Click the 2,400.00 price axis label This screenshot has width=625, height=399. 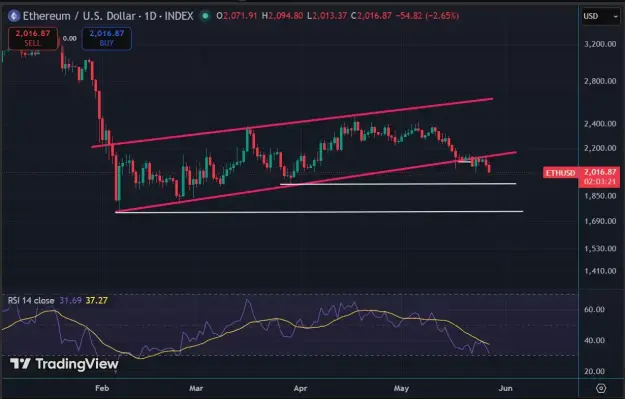pyautogui.click(x=600, y=124)
